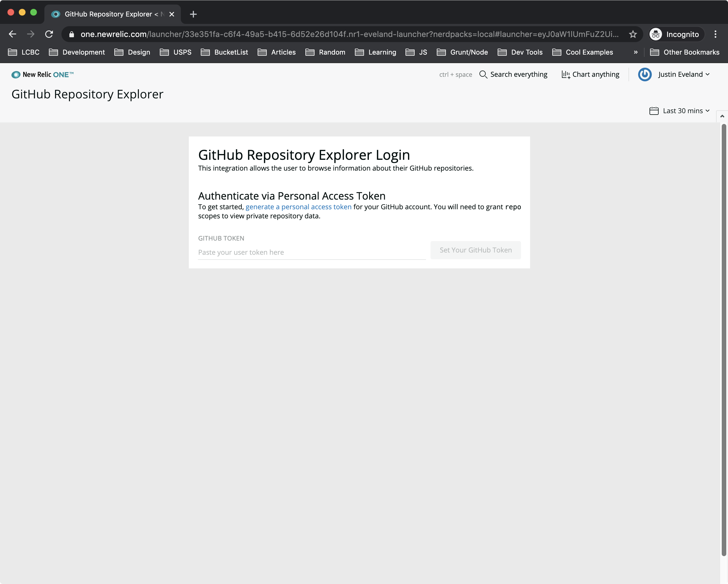Follow generate a personal access token link
This screenshot has width=728, height=584.
tap(298, 207)
